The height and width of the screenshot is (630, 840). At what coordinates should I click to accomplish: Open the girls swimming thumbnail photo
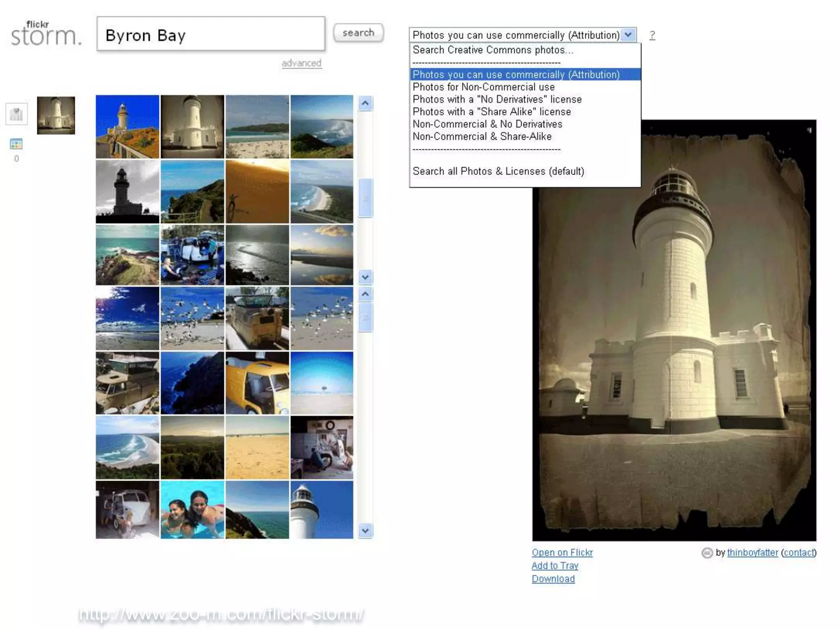192,510
